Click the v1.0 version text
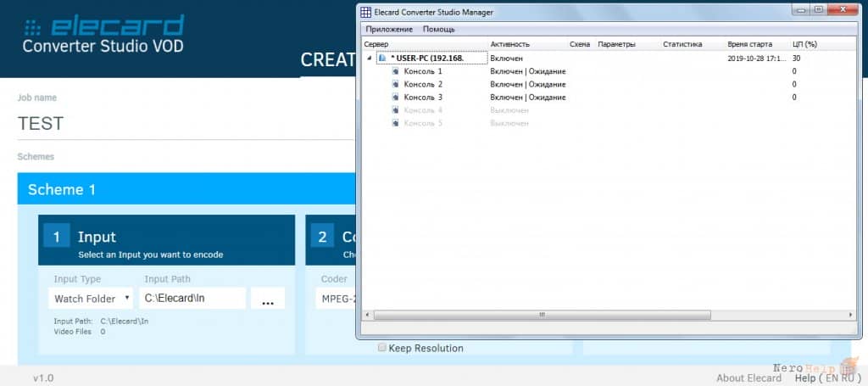868x386 pixels. click(43, 378)
